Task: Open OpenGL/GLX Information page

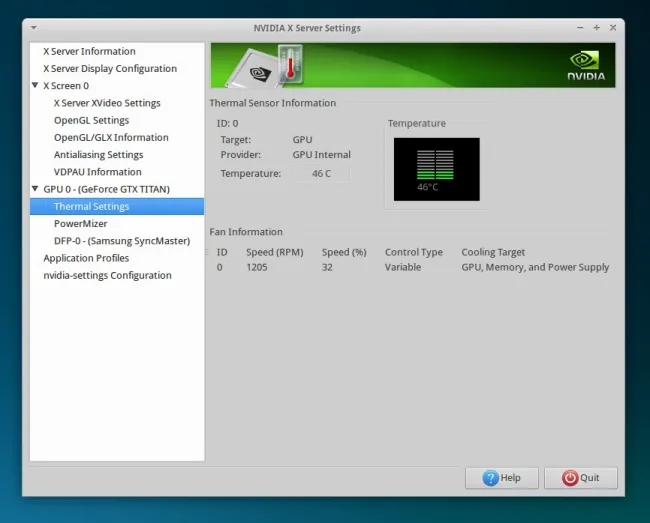Action: [111, 138]
